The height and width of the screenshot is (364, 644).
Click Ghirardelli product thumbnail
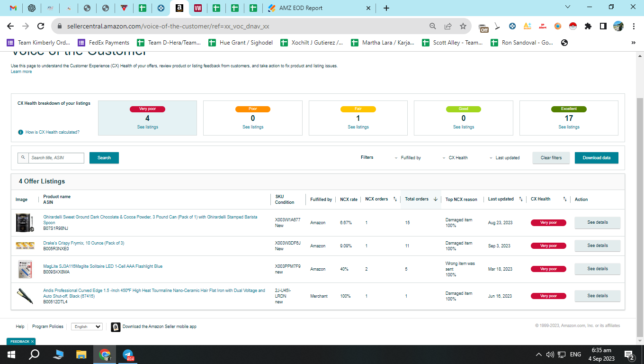tap(24, 222)
